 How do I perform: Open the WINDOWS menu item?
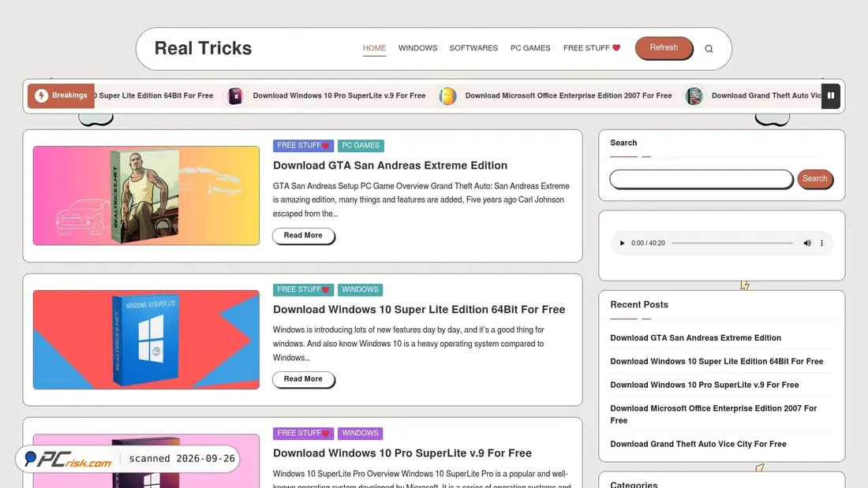(418, 48)
